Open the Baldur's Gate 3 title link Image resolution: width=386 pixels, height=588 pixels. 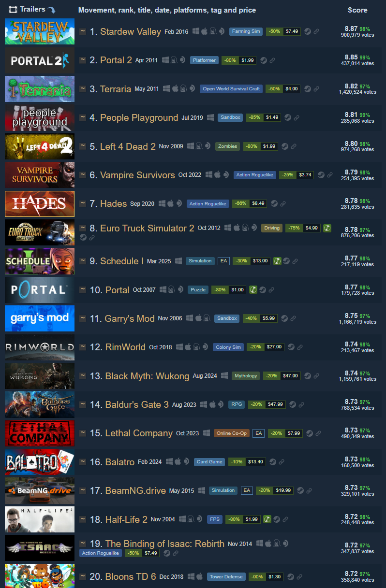[137, 404]
